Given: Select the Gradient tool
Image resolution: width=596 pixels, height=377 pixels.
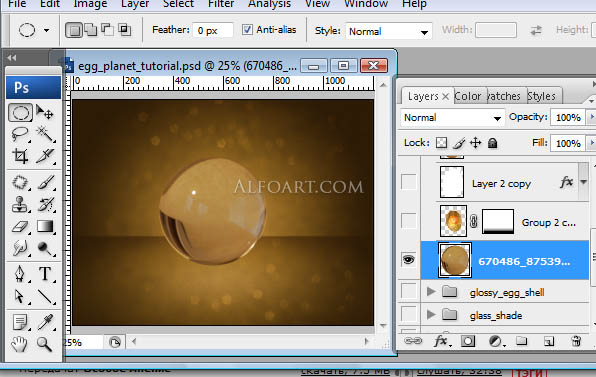Looking at the screenshot, I should tap(45, 227).
